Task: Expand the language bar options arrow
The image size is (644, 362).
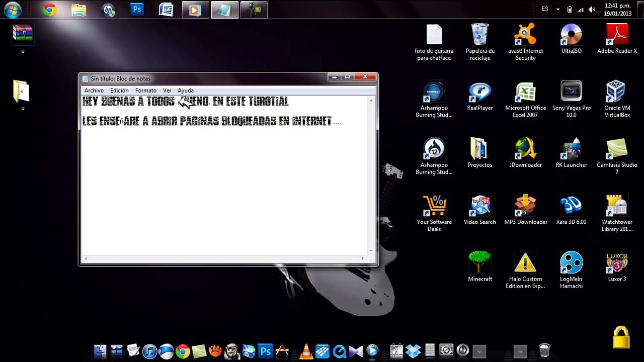Action: [557, 10]
